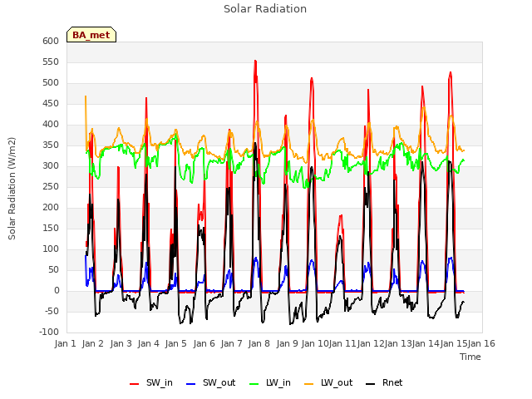The width and height of the screenshot is (532, 399).
Task: Click the Jan 8 tick label
Action: pos(259,343)
